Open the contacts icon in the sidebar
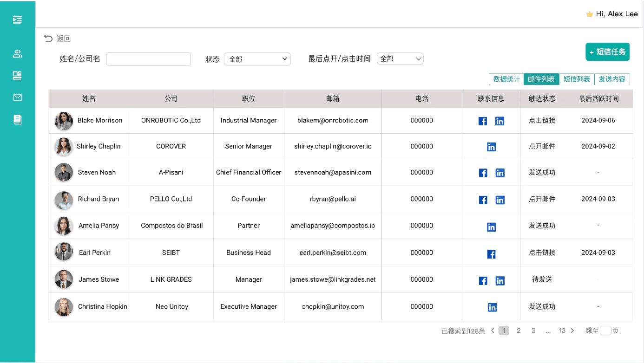The height and width of the screenshot is (363, 644). tap(17, 53)
